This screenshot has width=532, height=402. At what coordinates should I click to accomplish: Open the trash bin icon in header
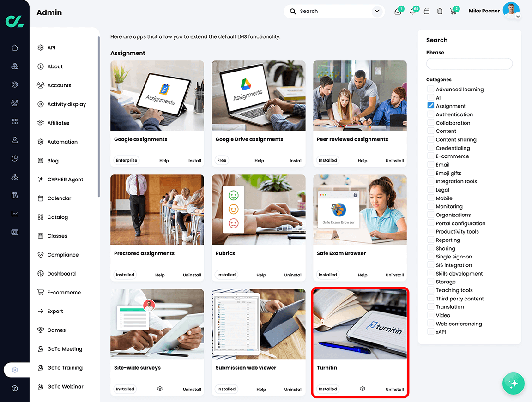tap(440, 11)
